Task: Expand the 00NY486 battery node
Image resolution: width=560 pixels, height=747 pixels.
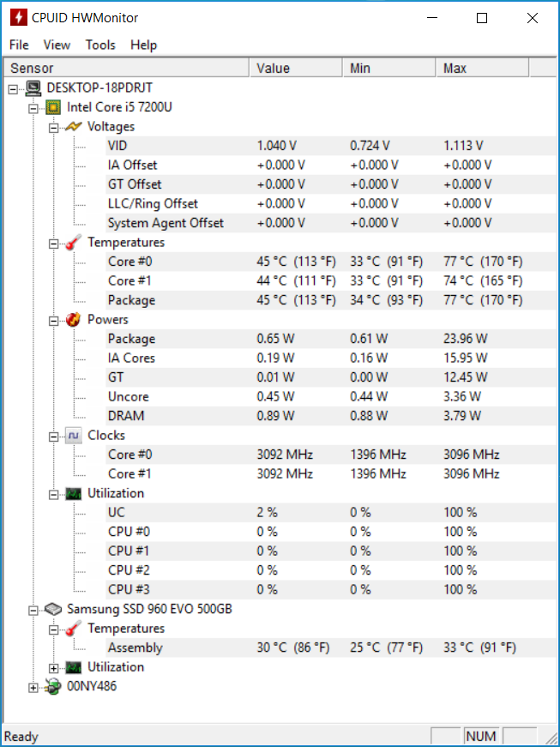Action: 33,688
